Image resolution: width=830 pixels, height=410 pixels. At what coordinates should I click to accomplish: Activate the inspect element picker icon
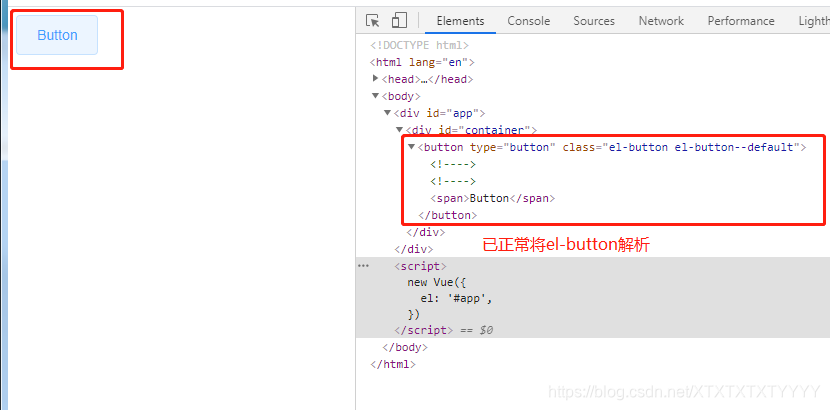click(373, 21)
